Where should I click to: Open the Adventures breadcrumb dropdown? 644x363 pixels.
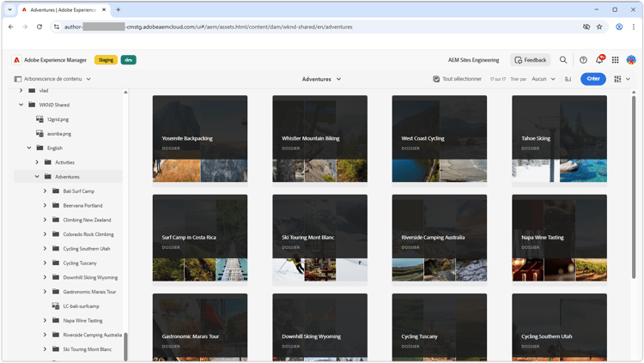[322, 79]
